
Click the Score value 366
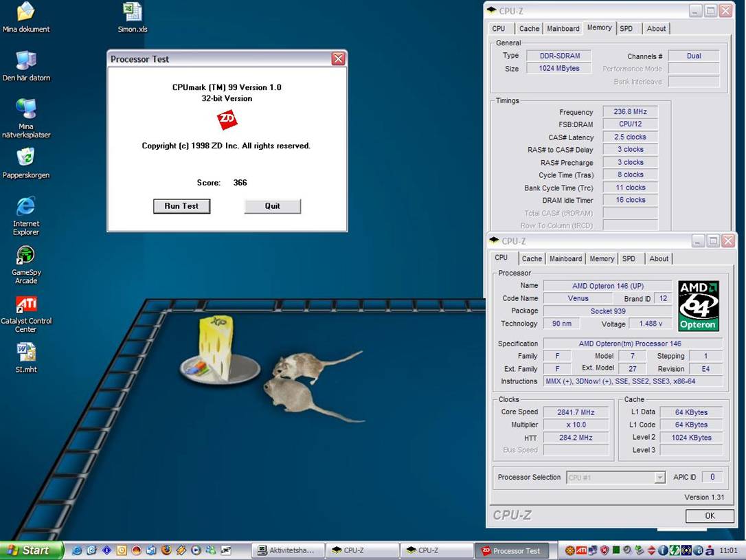coord(240,183)
